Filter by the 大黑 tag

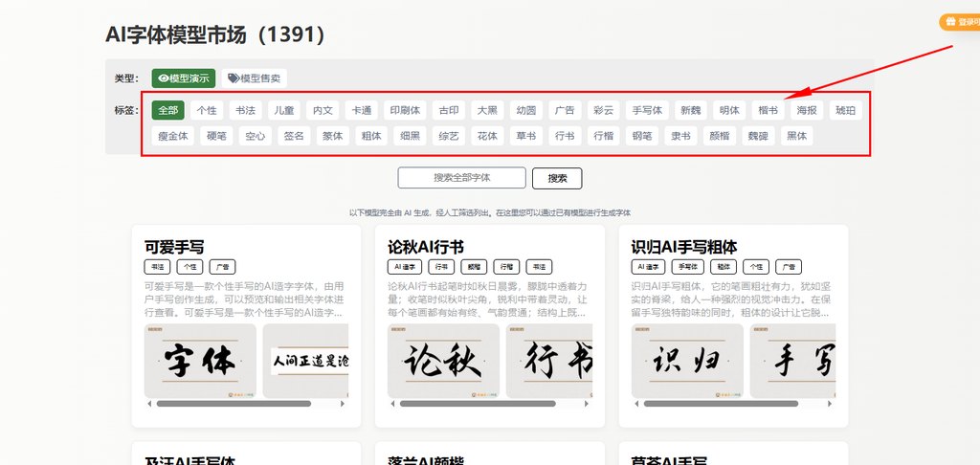point(487,111)
